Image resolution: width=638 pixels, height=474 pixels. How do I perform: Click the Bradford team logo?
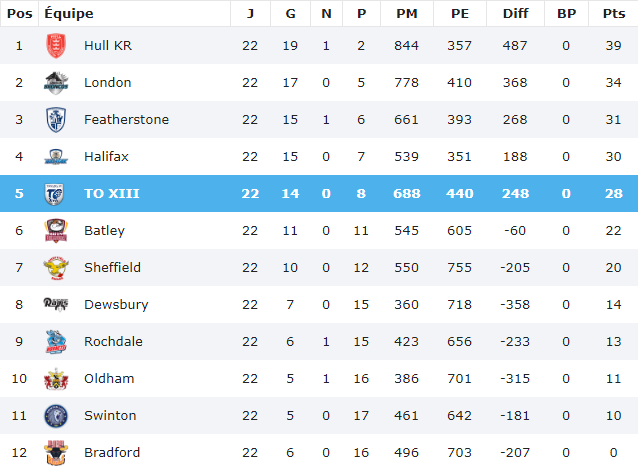(x=55, y=453)
